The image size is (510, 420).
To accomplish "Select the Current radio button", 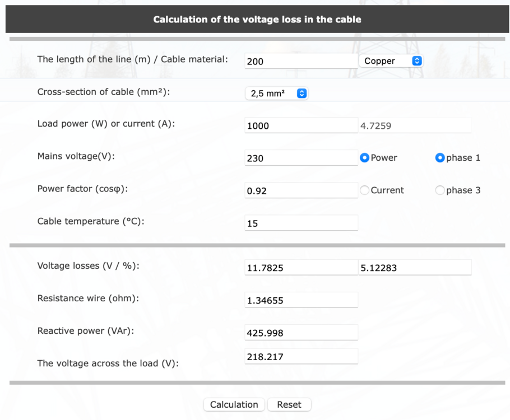I will tap(364, 190).
